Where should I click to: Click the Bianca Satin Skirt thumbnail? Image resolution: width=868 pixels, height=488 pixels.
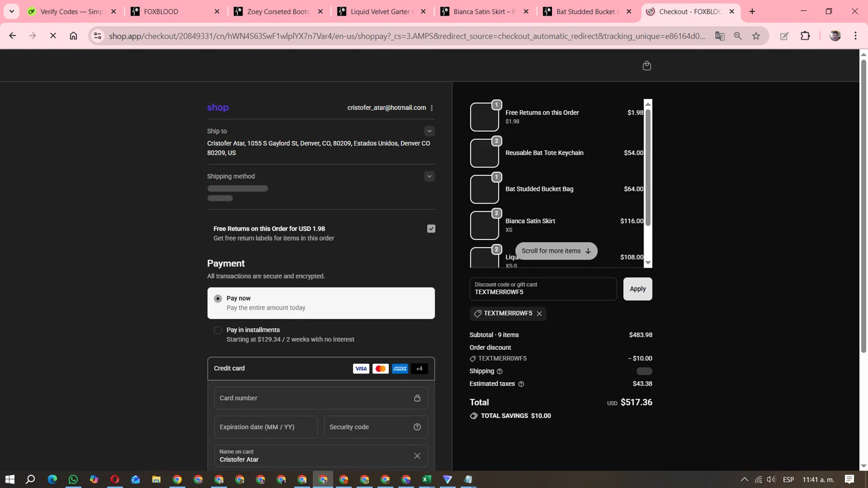click(484, 225)
